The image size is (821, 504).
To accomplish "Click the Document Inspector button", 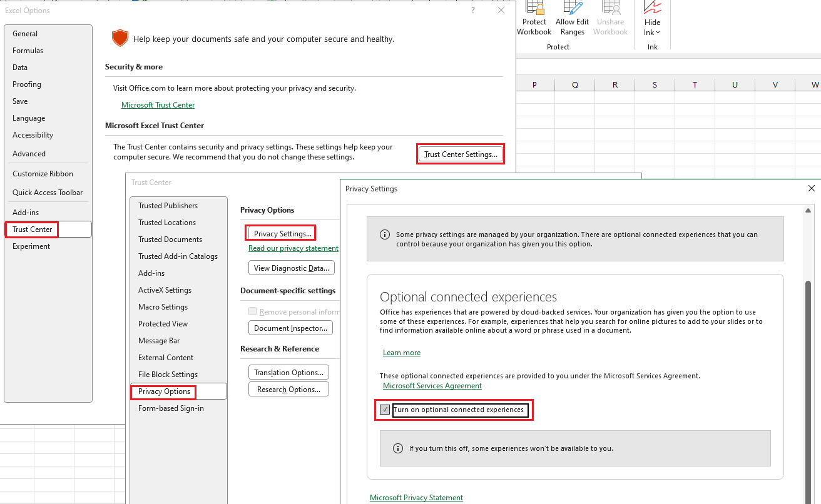I will [x=291, y=328].
